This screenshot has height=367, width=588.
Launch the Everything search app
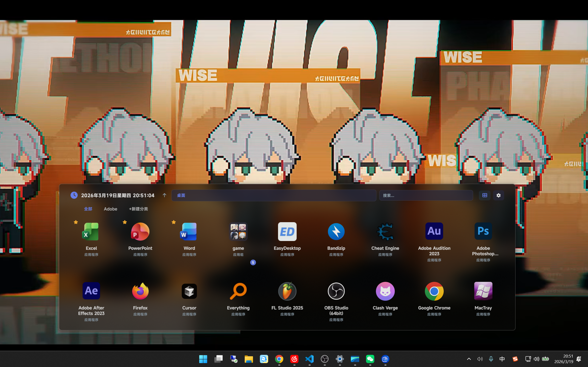click(x=238, y=291)
